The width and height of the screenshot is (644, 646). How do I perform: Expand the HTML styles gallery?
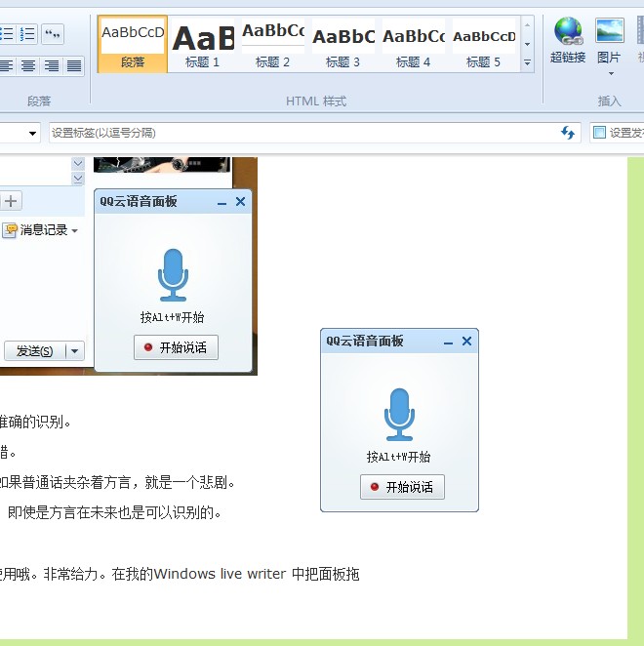click(x=527, y=63)
